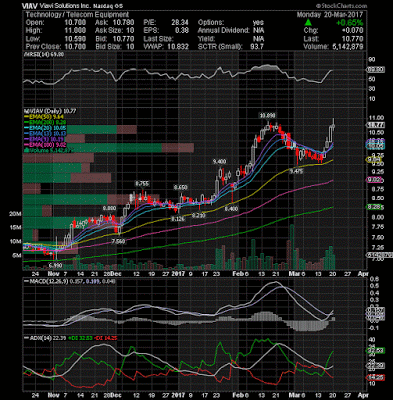Click the 9.475 low price annotation
This screenshot has height=400, width=393.
pos(296,171)
